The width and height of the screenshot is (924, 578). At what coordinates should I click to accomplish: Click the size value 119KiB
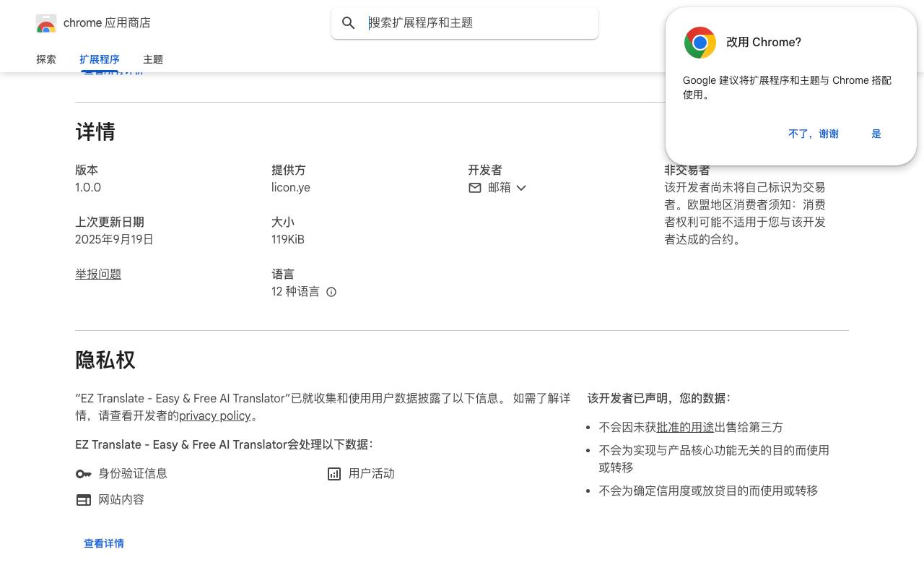(x=288, y=240)
